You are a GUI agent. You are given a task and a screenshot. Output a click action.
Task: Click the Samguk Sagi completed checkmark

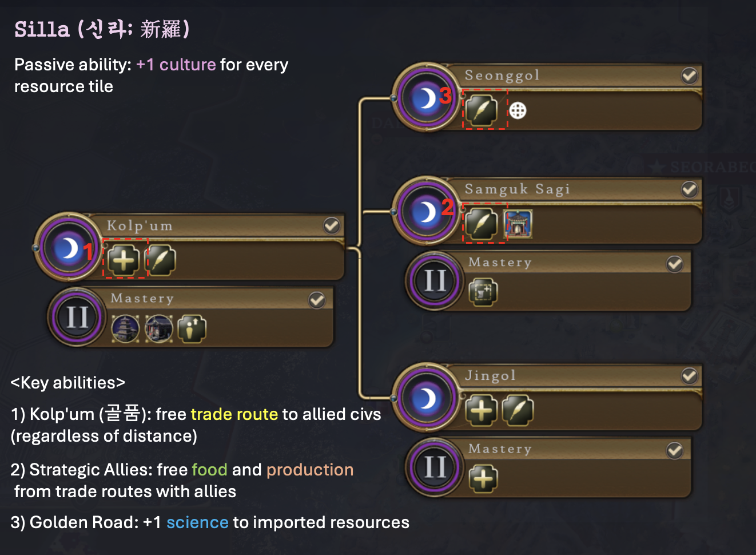(689, 189)
